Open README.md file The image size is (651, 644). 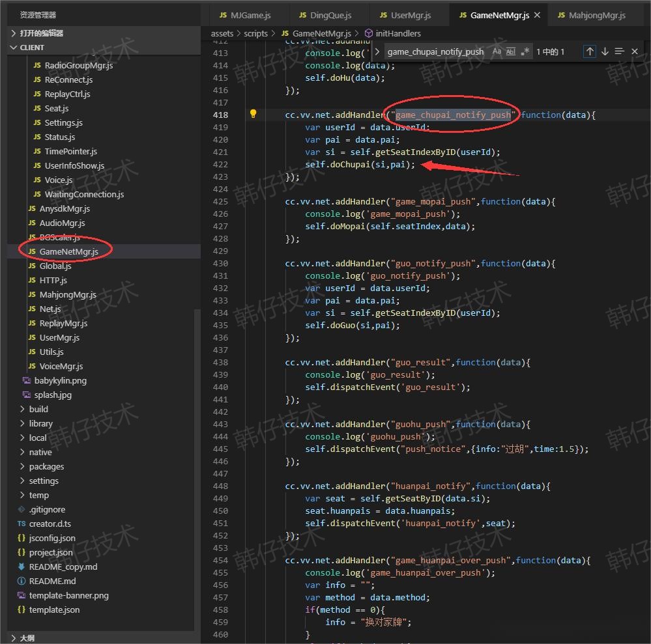(x=52, y=581)
